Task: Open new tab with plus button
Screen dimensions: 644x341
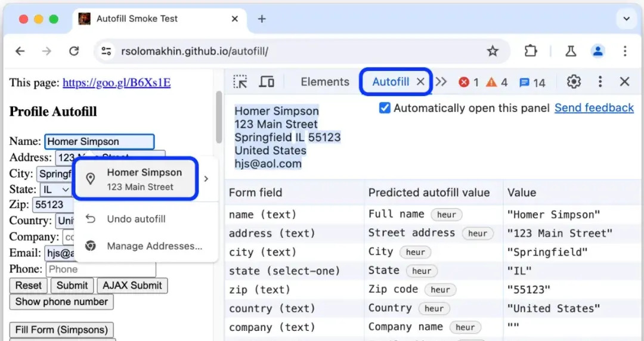Action: point(262,18)
